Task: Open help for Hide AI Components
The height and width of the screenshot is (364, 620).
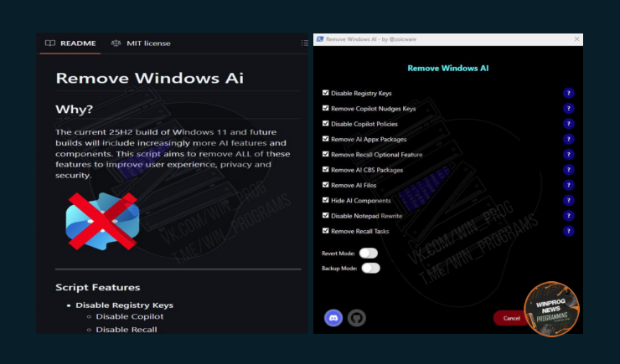Action: [x=569, y=201]
